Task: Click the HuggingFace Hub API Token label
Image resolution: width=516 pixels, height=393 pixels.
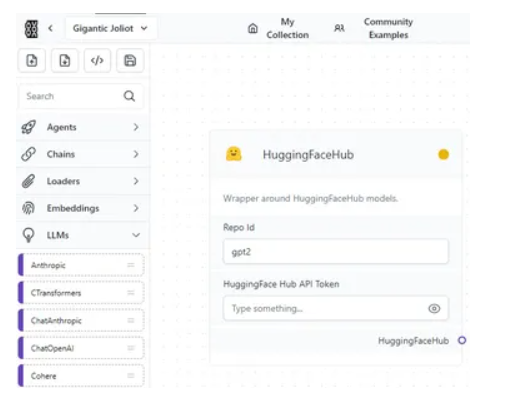Action: tap(281, 284)
